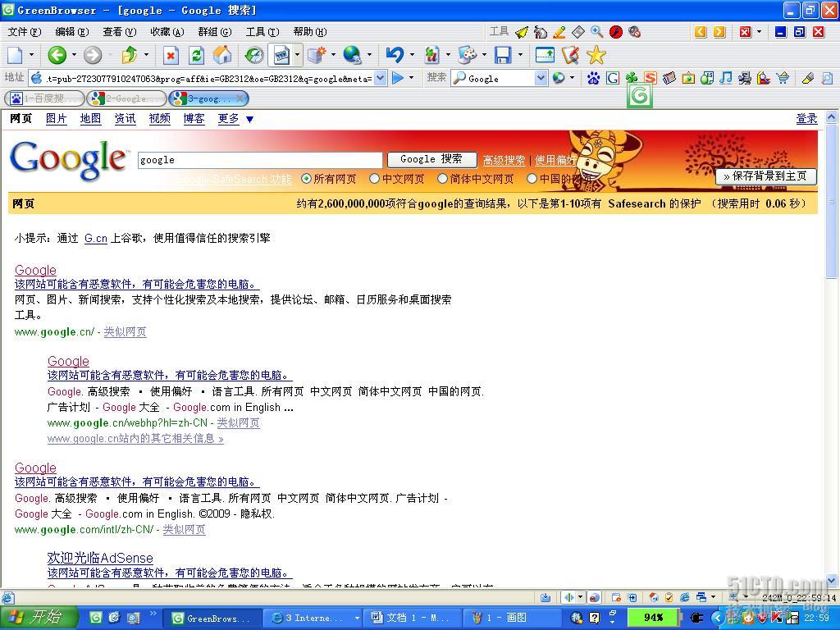Open the 群组(G) menu
This screenshot has height=630, width=840.
pyautogui.click(x=215, y=32)
